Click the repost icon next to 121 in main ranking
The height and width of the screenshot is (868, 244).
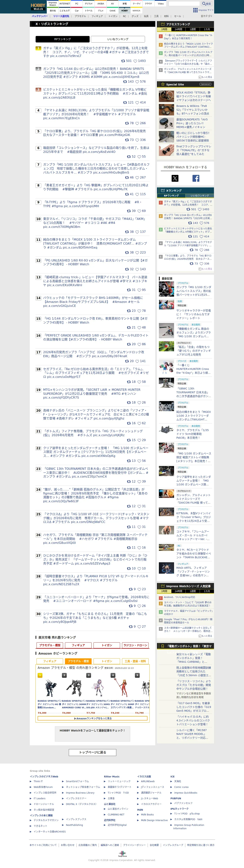click(125, 102)
